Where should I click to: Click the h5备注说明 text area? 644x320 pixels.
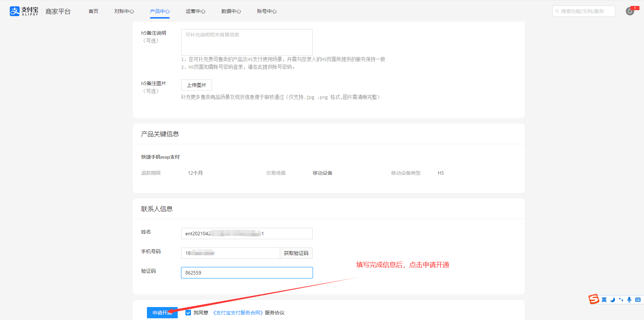pos(247,42)
